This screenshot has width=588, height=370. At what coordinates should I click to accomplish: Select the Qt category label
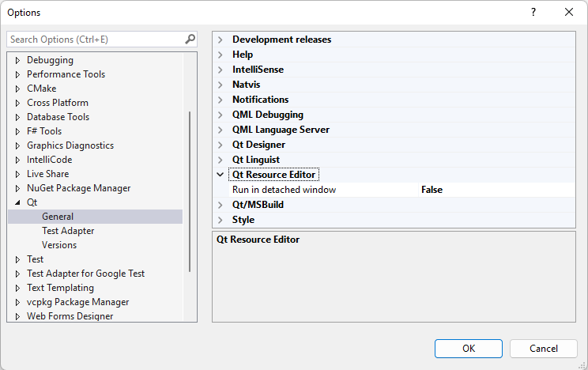click(x=32, y=202)
